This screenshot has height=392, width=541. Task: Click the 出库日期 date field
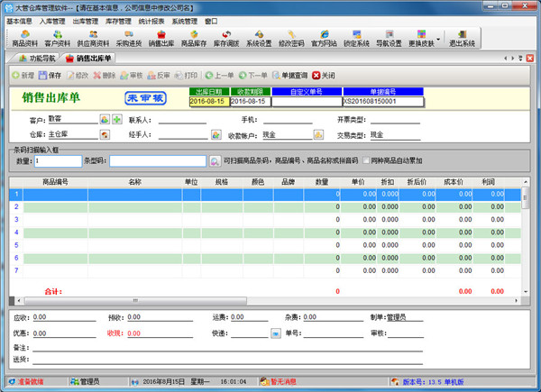(207, 102)
